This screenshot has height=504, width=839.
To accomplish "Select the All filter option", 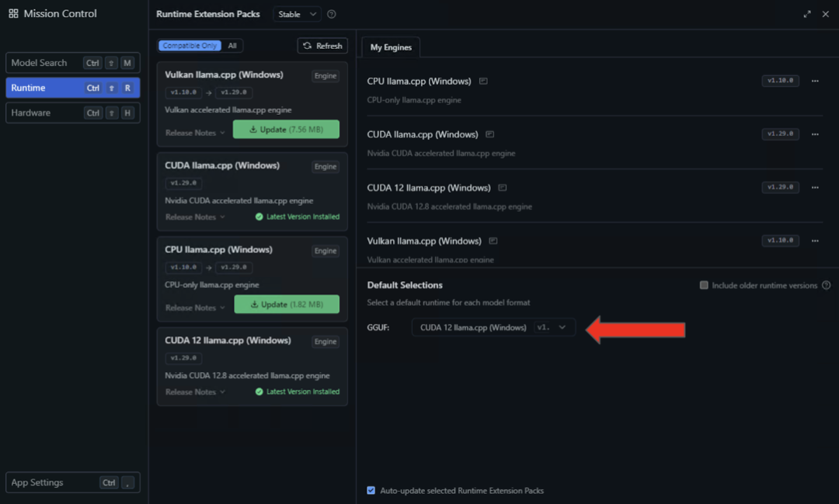I will click(232, 46).
